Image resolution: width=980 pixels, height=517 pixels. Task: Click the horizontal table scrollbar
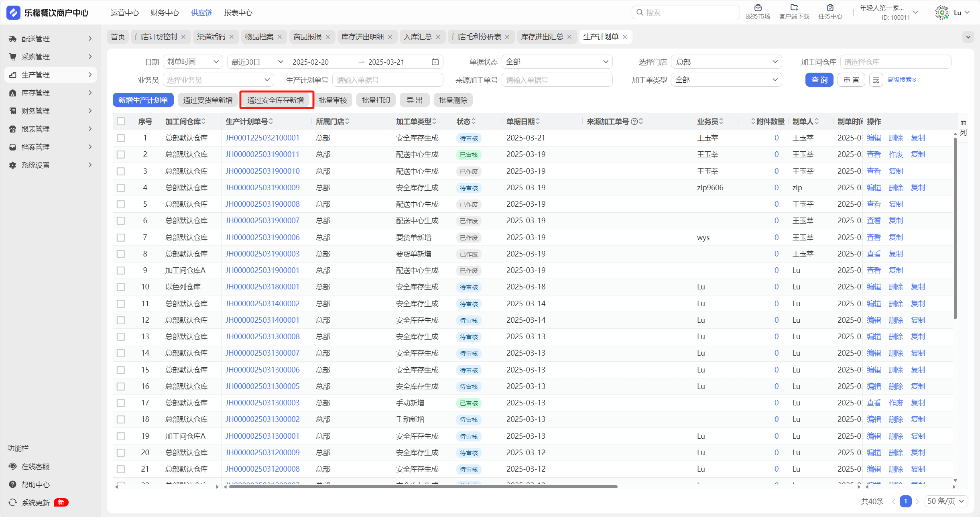click(423, 486)
